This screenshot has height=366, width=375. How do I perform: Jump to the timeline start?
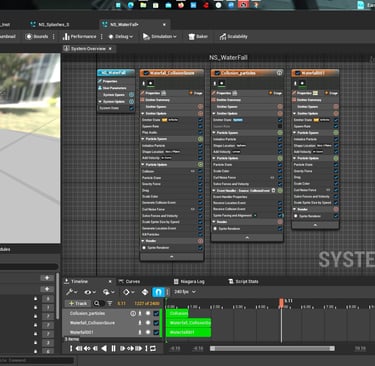(x=71, y=349)
